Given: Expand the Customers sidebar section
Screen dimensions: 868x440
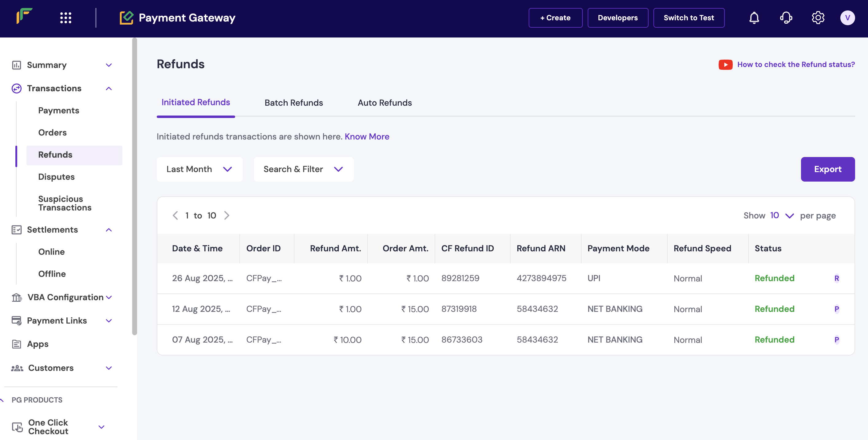Looking at the screenshot, I should pos(108,368).
